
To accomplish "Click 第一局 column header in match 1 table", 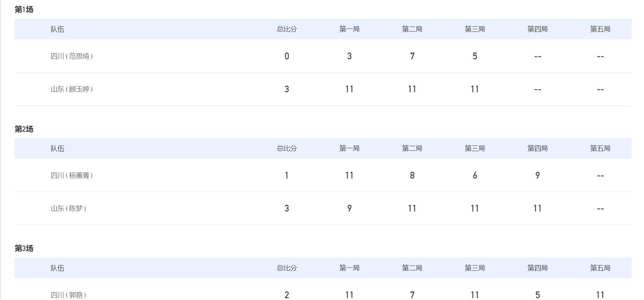I will pos(349,29).
